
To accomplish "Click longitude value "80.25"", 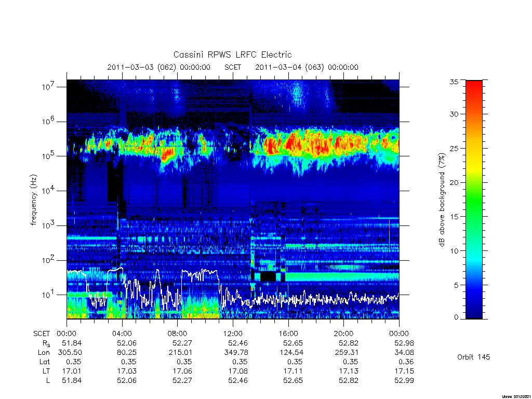I will (x=127, y=353).
